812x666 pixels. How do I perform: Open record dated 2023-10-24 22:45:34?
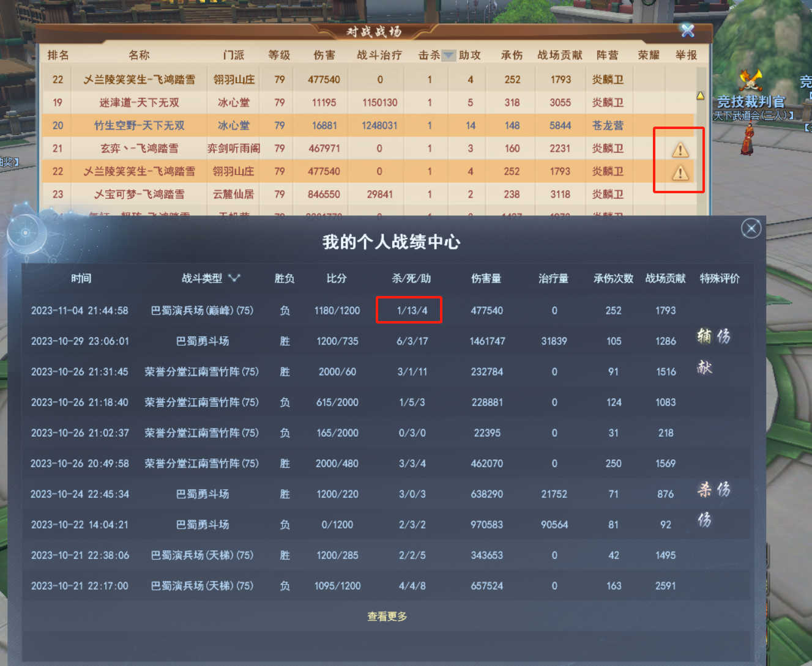pos(387,494)
